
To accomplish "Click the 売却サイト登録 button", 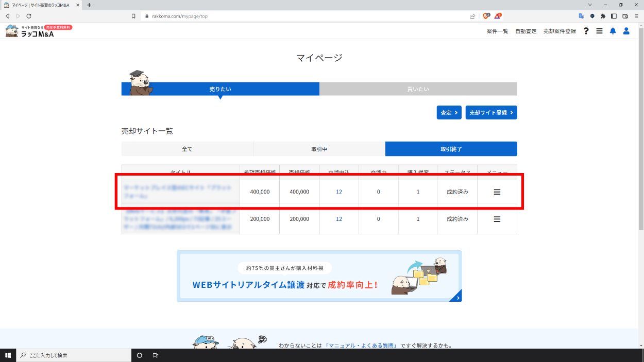I will [491, 113].
